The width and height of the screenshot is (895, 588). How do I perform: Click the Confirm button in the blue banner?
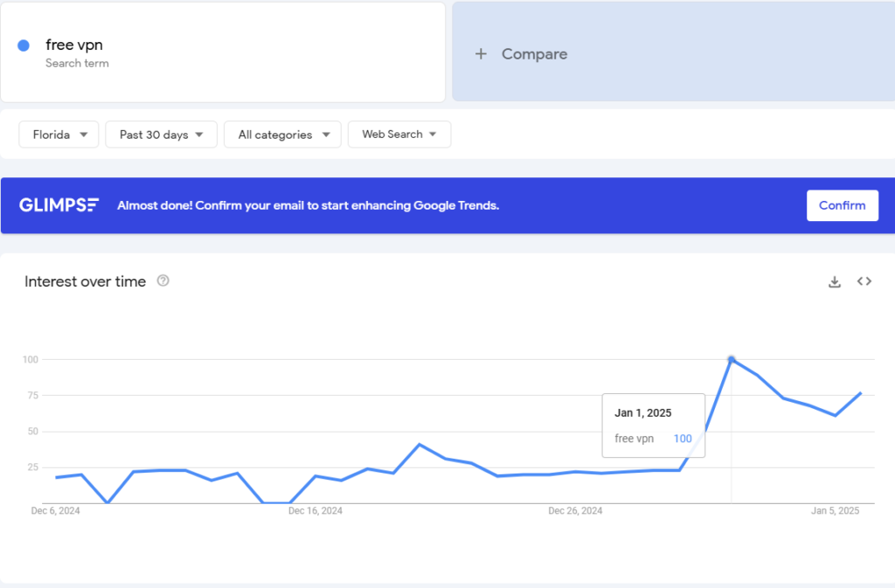tap(842, 205)
